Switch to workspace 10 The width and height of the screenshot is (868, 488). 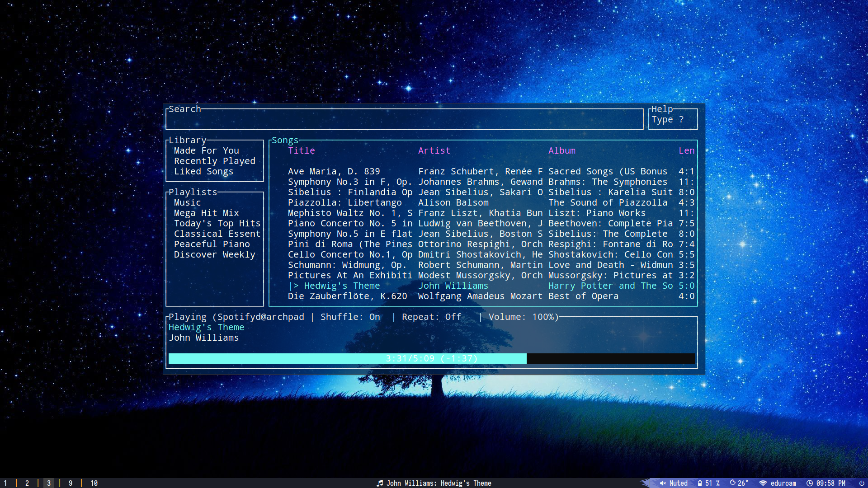point(94,483)
